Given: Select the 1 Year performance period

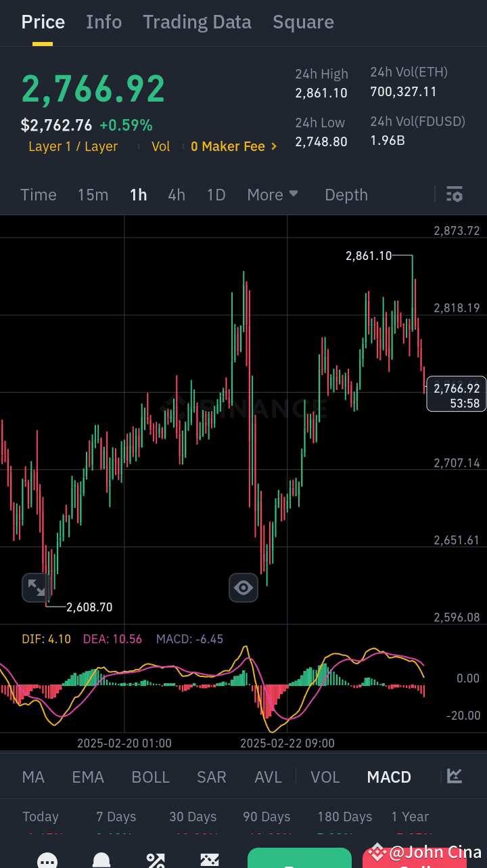Looking at the screenshot, I should click(410, 817).
